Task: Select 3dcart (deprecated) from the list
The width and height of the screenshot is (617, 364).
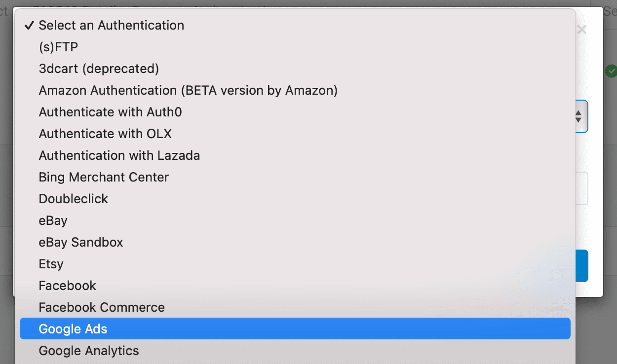Action: point(99,69)
